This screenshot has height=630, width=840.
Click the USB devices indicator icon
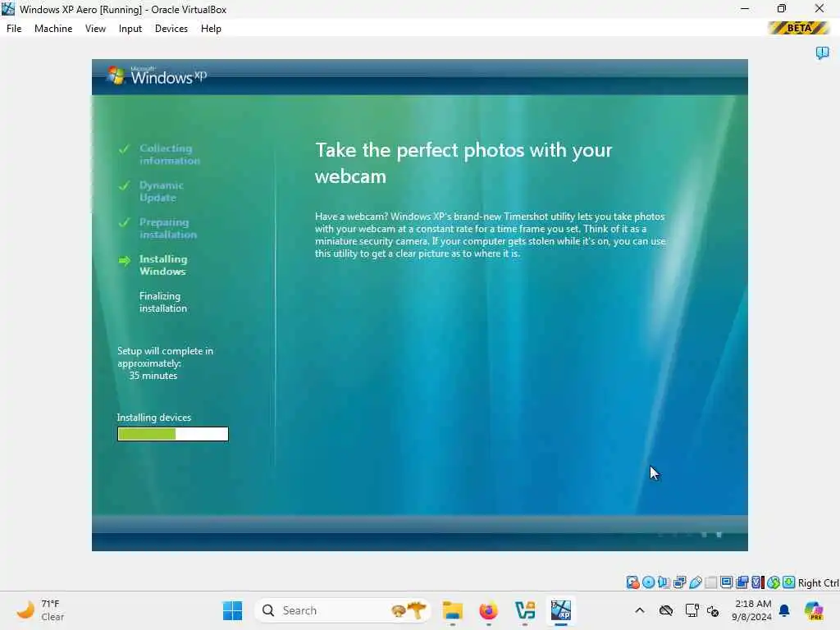[696, 582]
